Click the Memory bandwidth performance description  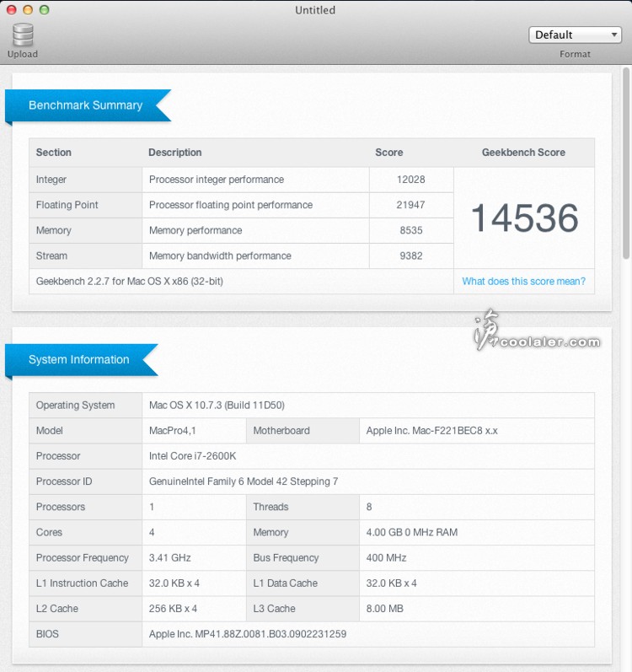pos(220,255)
